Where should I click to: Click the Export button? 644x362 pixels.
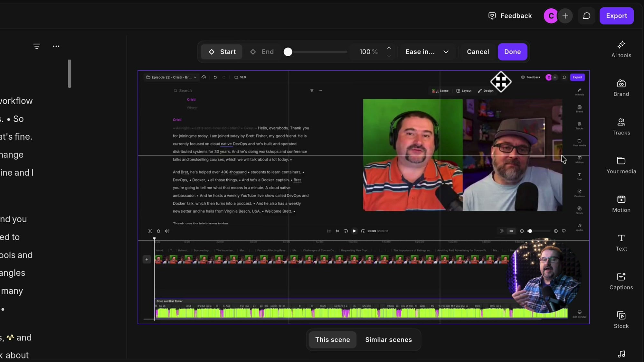616,16
